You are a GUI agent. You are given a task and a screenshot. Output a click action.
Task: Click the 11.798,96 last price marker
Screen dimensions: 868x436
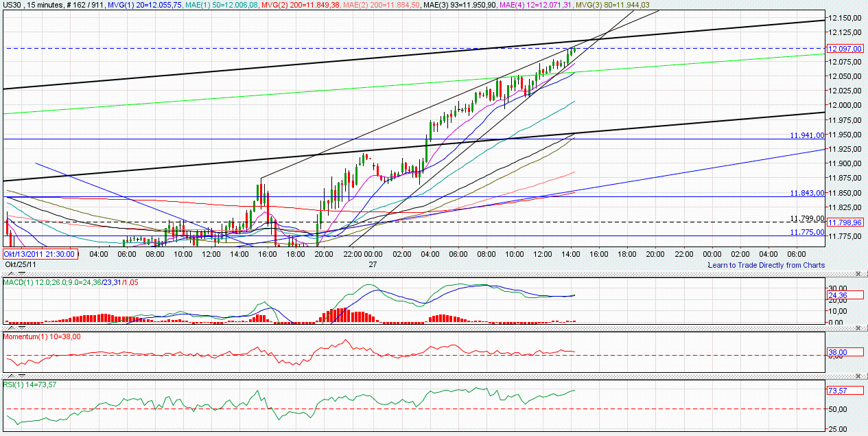click(x=845, y=222)
